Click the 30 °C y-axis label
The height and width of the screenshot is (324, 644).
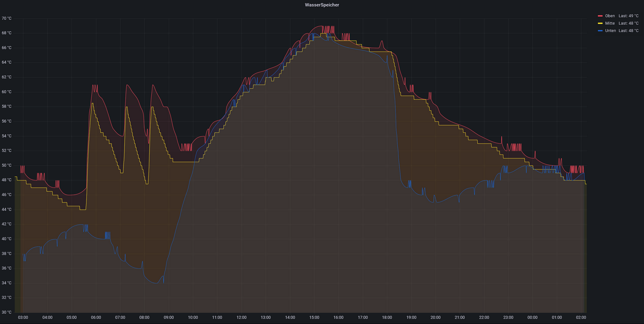click(x=6, y=312)
